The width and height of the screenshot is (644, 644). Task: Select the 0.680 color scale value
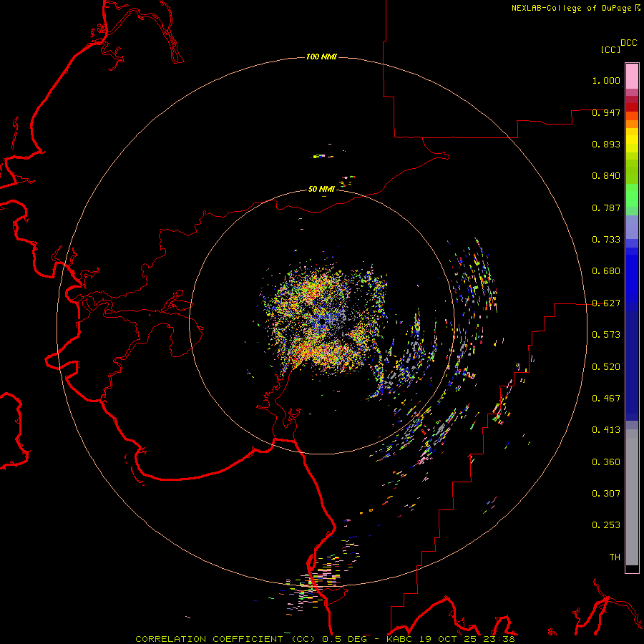click(606, 271)
